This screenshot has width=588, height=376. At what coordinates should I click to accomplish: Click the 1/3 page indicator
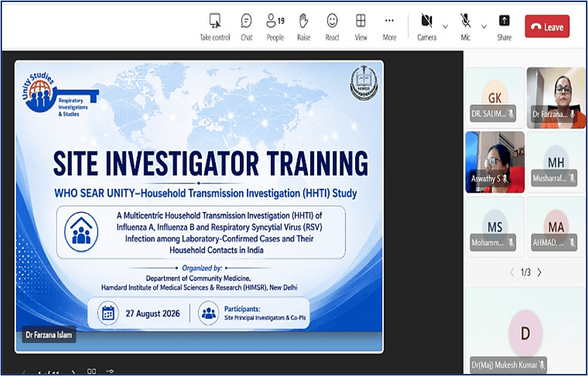click(x=525, y=273)
